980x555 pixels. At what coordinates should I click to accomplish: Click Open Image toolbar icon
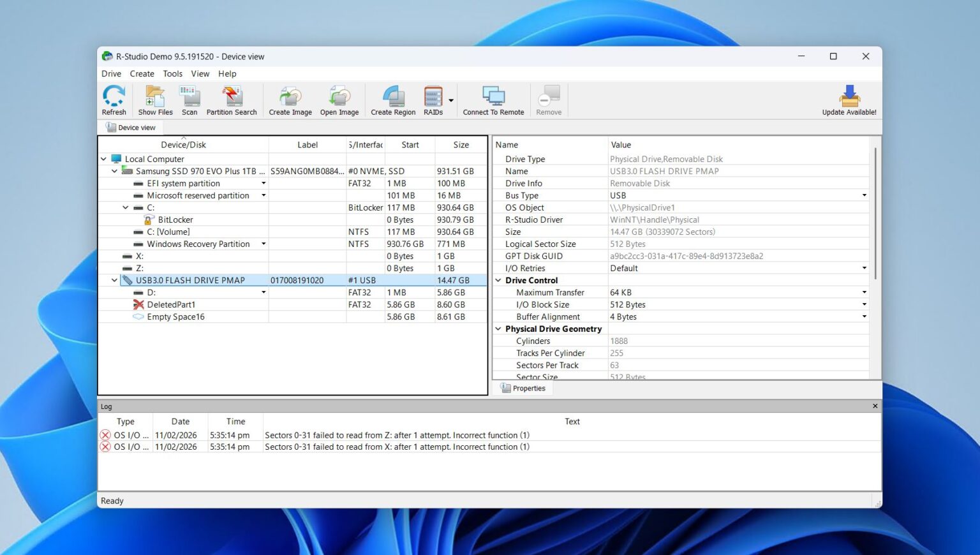tap(339, 97)
